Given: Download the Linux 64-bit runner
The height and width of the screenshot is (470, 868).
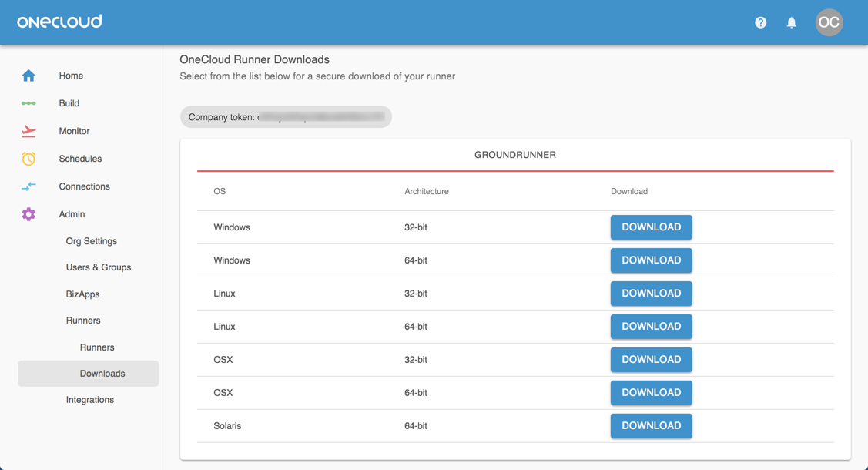Looking at the screenshot, I should (651, 327).
